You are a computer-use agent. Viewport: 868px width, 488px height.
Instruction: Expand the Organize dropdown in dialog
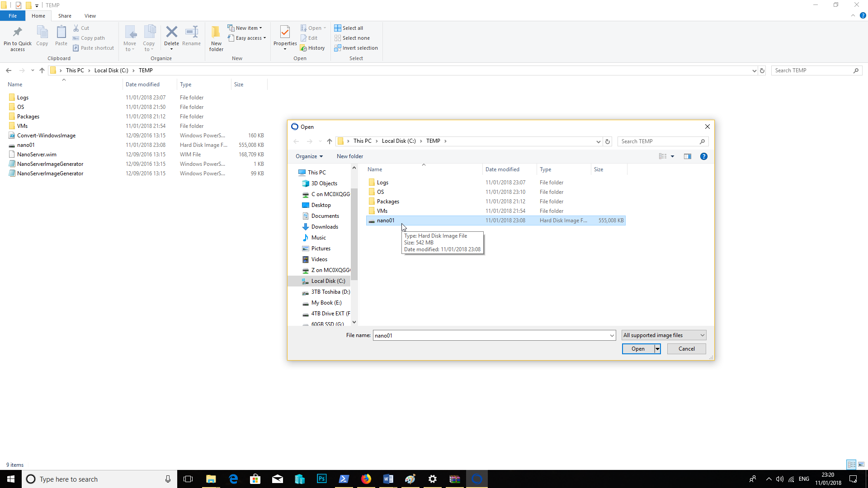click(309, 156)
